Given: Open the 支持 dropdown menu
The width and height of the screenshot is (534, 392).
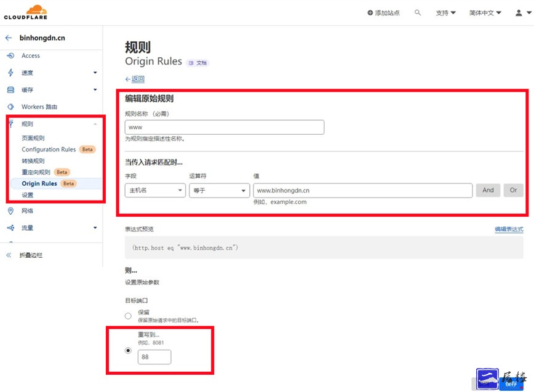Looking at the screenshot, I should pyautogui.click(x=445, y=13).
